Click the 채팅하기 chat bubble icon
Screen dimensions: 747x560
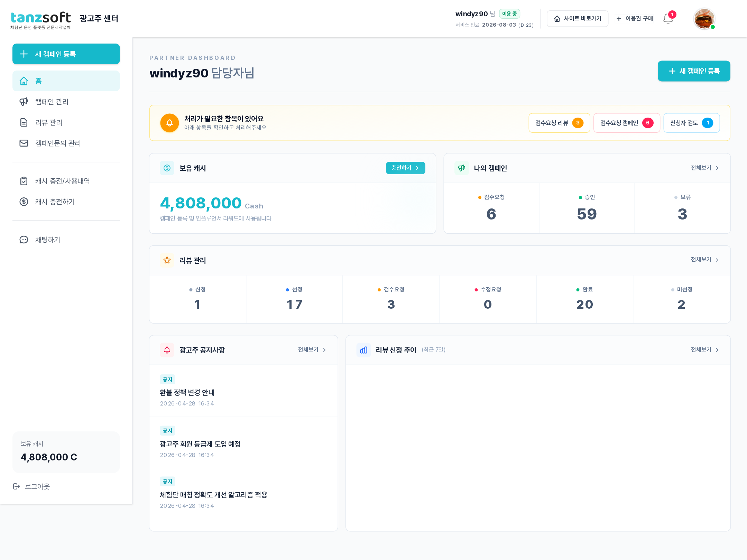pos(24,240)
